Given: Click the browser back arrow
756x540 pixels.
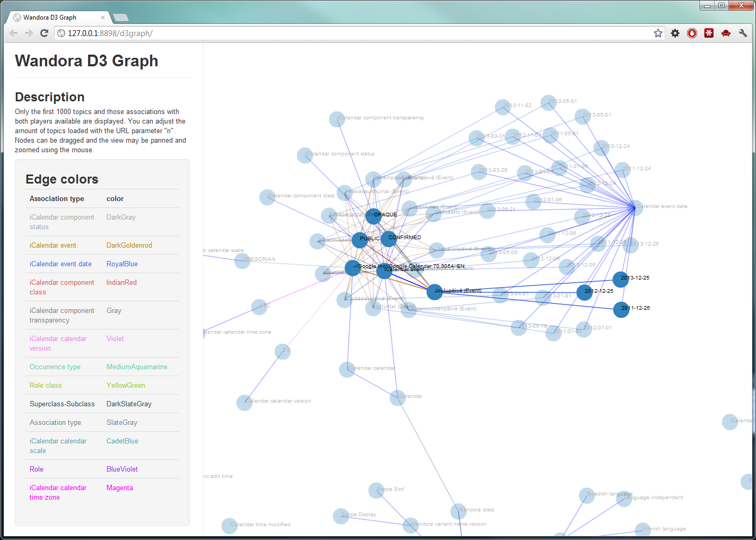Looking at the screenshot, I should [14, 33].
